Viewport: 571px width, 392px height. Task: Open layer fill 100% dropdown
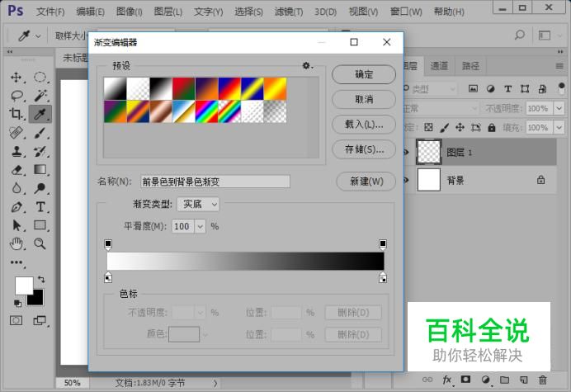(559, 128)
